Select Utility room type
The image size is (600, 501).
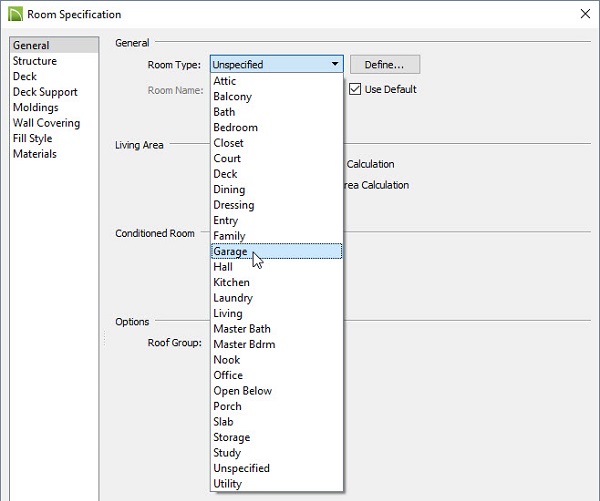(276, 484)
